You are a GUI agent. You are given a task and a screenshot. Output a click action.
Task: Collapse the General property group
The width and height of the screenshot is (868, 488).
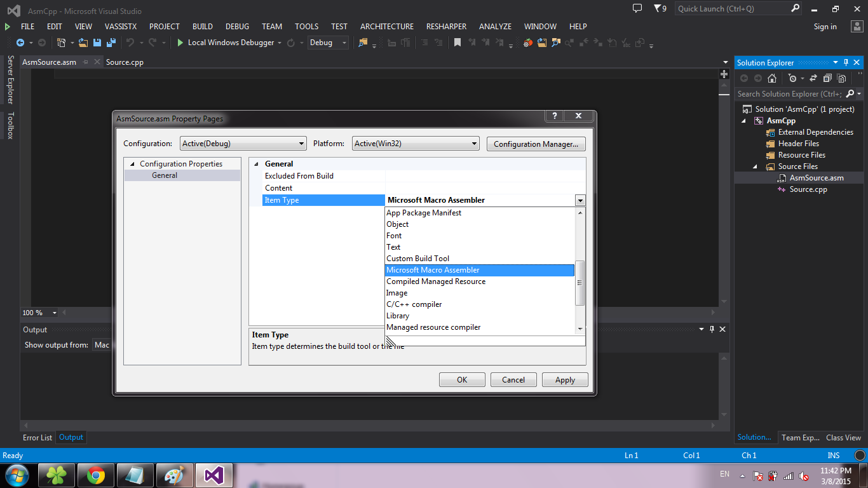click(x=257, y=164)
